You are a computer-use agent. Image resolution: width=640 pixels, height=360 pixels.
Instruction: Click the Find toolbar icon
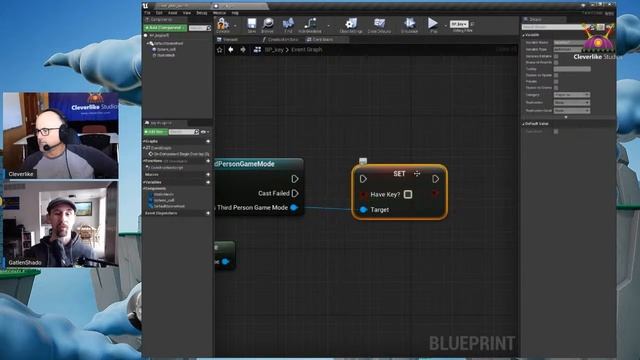click(288, 24)
